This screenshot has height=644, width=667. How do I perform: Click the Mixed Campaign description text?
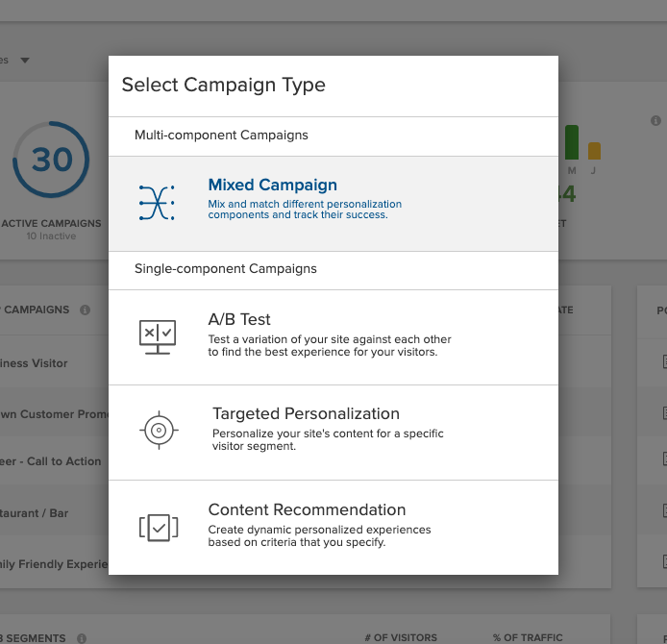click(305, 210)
